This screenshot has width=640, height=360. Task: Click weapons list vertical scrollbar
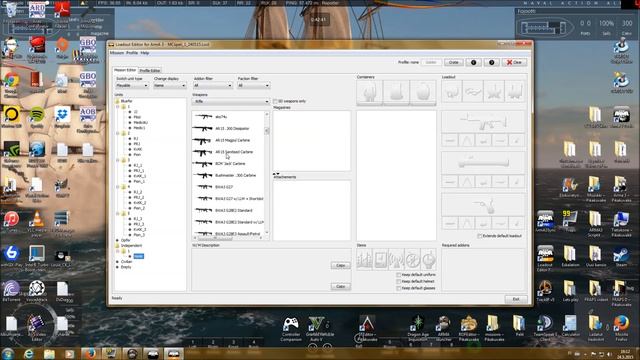(x=267, y=173)
